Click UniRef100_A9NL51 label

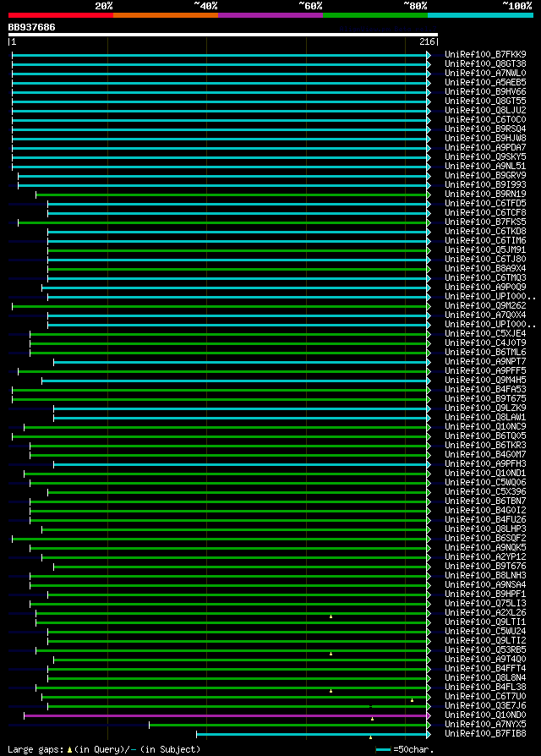click(x=485, y=166)
